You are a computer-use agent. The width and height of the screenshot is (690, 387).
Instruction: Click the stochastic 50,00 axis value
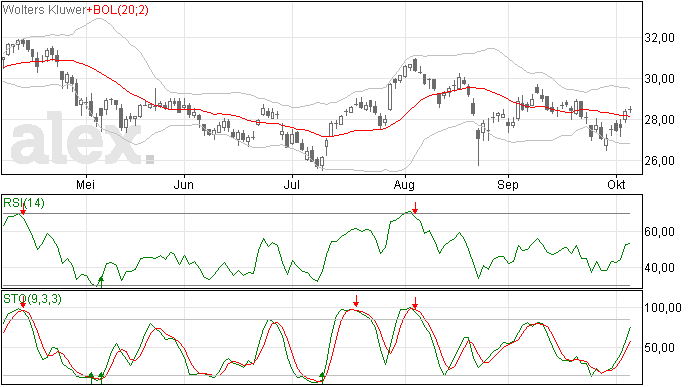point(659,348)
